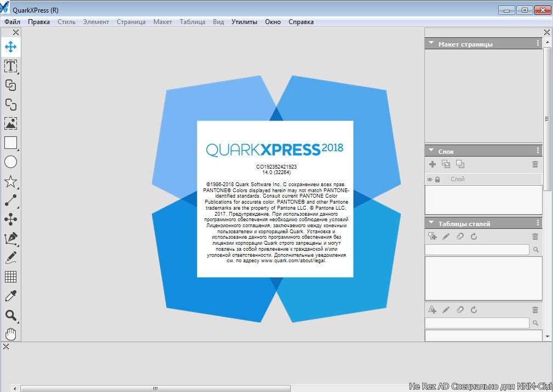Click the bottom horizontal scrollbar thumb
Screen dimensions: 553x392
[155, 389]
